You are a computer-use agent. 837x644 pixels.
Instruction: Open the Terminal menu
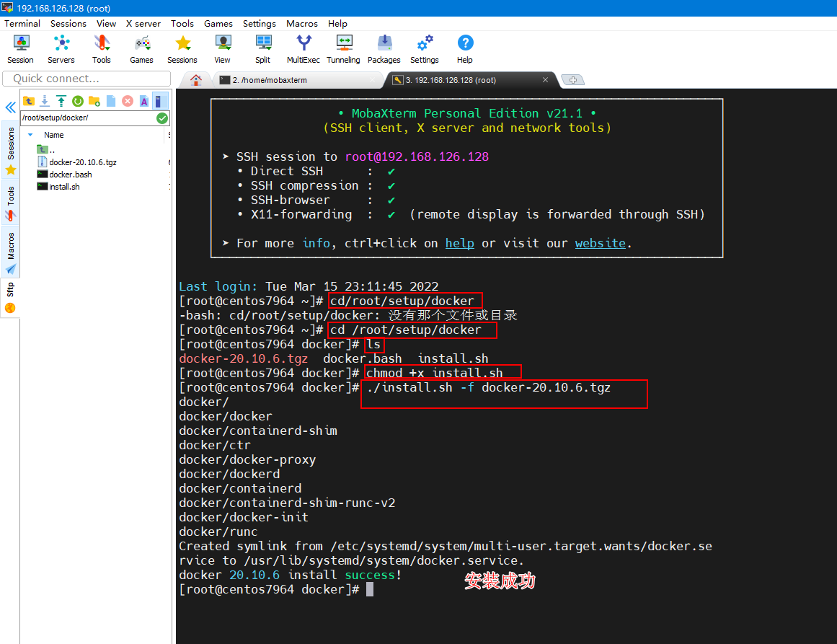pyautogui.click(x=22, y=24)
